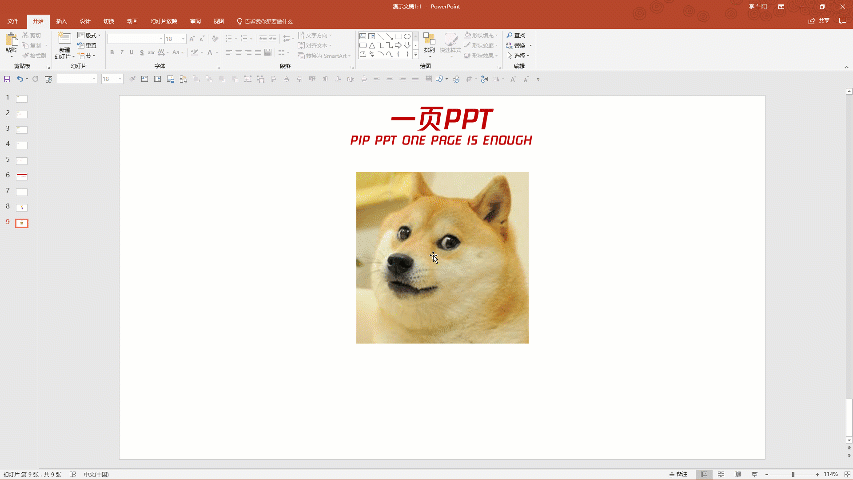This screenshot has height=480, width=853.
Task: Select slide 6 thumbnail in the slide panel
Action: point(22,175)
